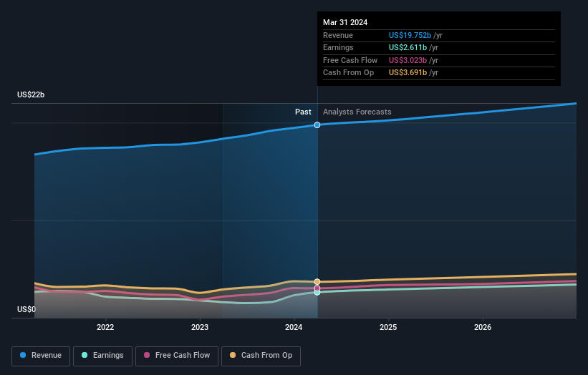Image resolution: width=588 pixels, height=375 pixels.
Task: Toggle the Revenue legend button
Action: click(40, 355)
